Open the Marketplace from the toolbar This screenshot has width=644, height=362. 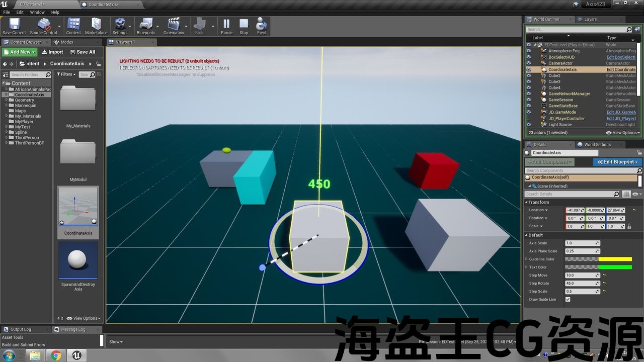tap(96, 26)
